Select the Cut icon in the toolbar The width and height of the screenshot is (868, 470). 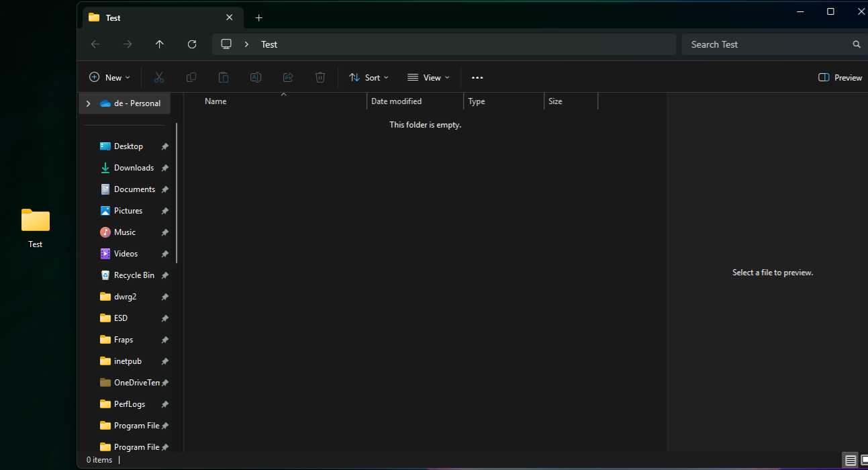point(159,77)
